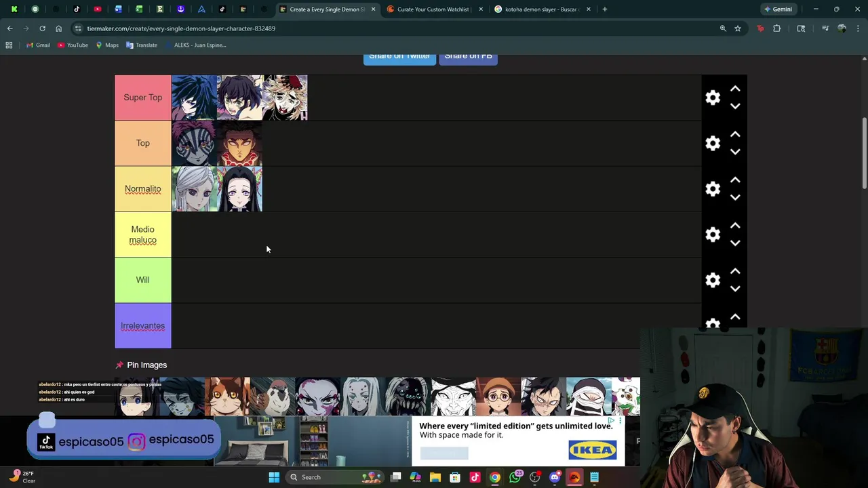Select the Super Top tier label
The image size is (868, 488).
coord(142,98)
